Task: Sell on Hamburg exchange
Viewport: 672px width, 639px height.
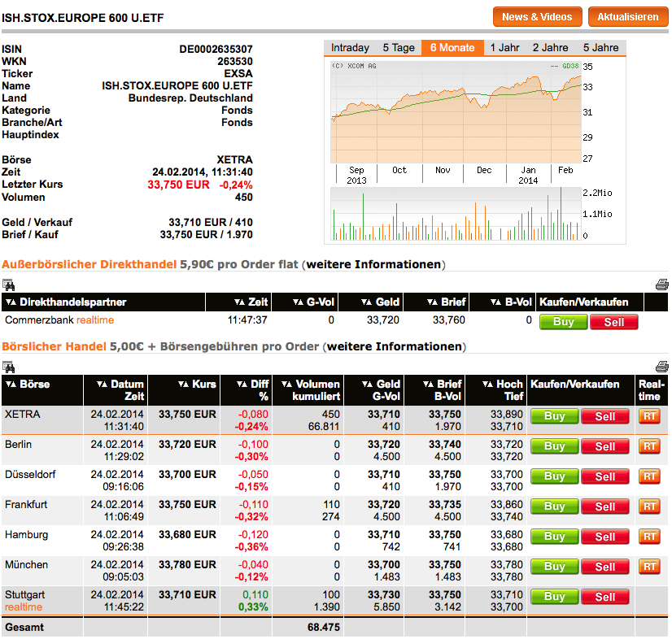Action: (605, 537)
